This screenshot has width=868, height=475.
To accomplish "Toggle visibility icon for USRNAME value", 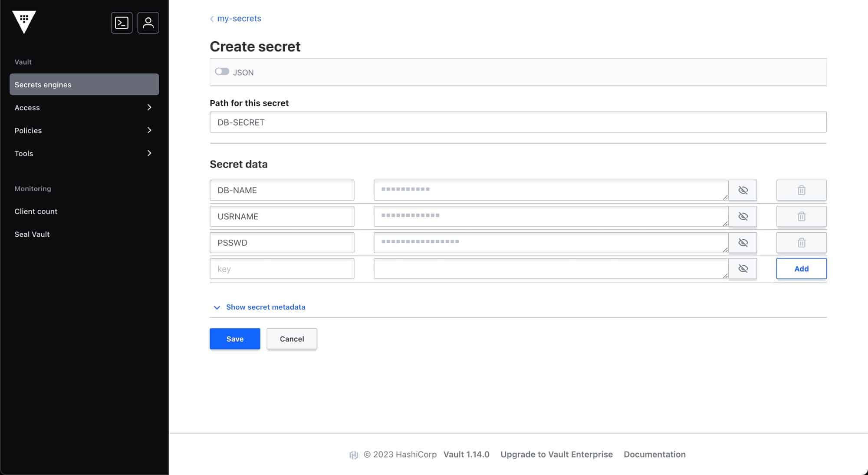I will 742,216.
